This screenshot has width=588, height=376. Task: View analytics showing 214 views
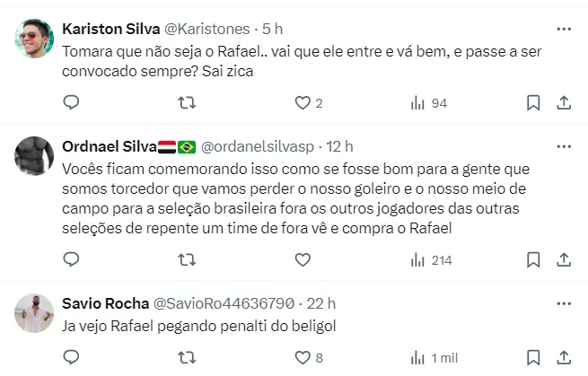[429, 260]
